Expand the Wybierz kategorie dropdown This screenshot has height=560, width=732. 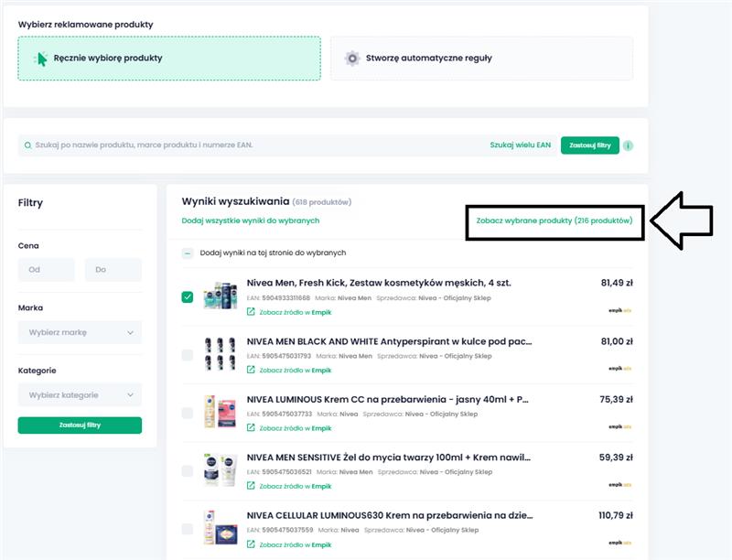[80, 395]
